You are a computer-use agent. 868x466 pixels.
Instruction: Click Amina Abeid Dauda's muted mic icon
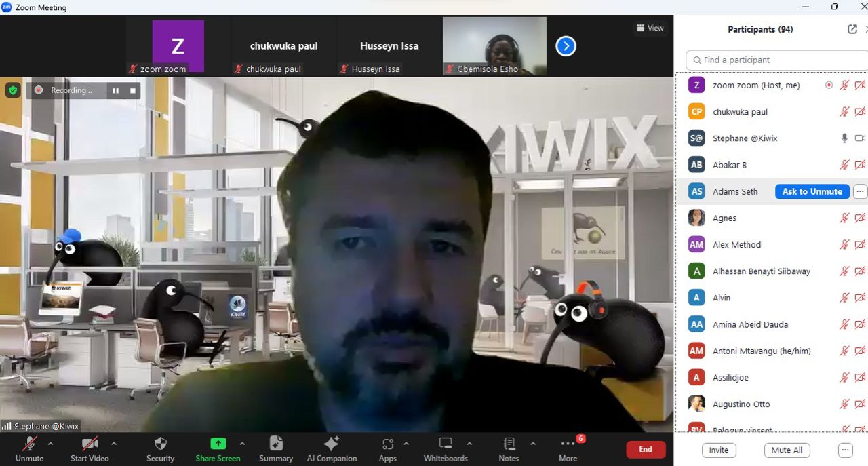844,324
